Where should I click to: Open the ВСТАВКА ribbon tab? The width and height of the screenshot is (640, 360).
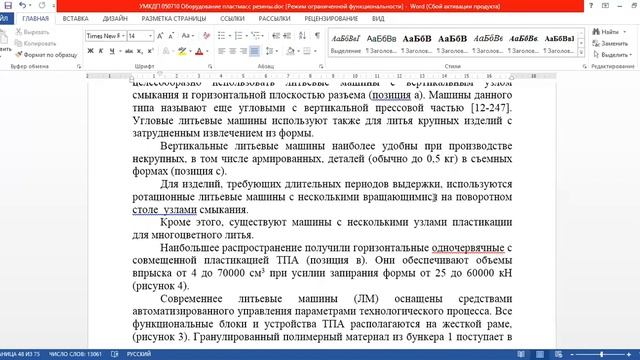click(x=76, y=18)
